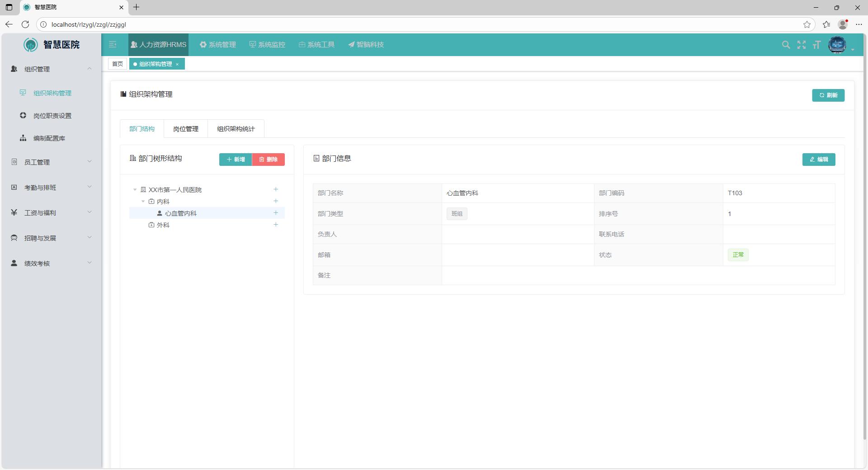Open the 系统管理 top menu
The image size is (868, 470).
pos(218,45)
